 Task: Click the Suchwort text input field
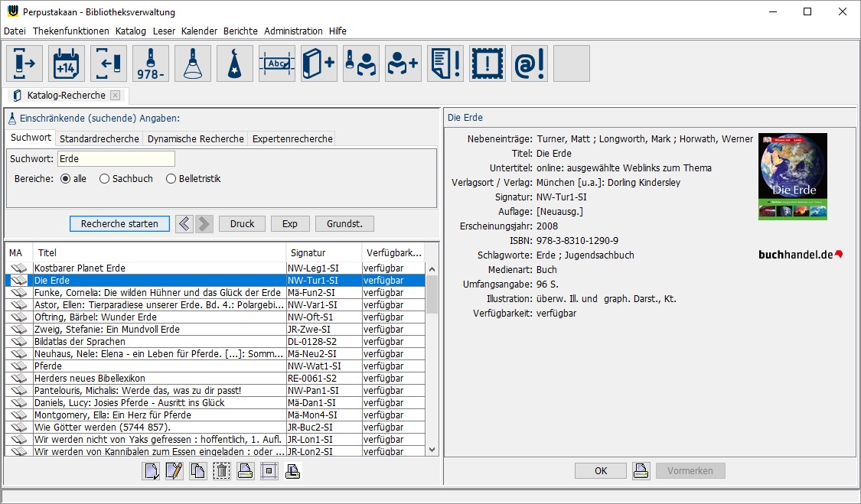(116, 159)
